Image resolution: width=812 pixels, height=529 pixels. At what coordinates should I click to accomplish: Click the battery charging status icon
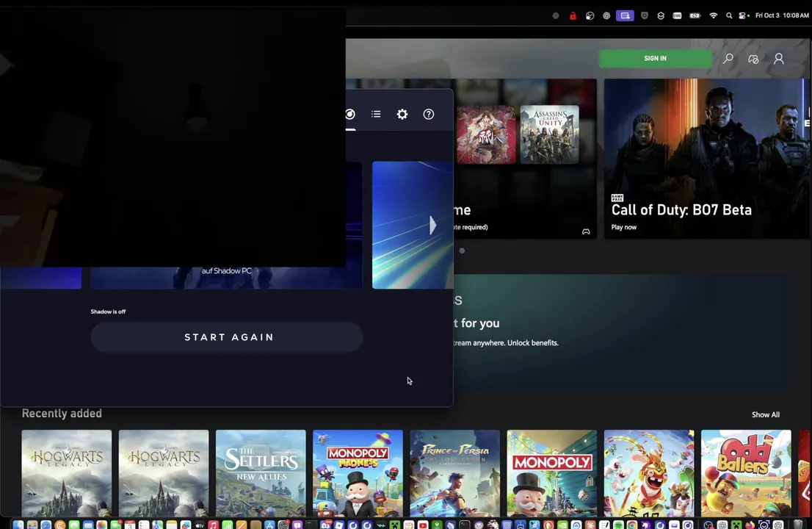click(695, 15)
